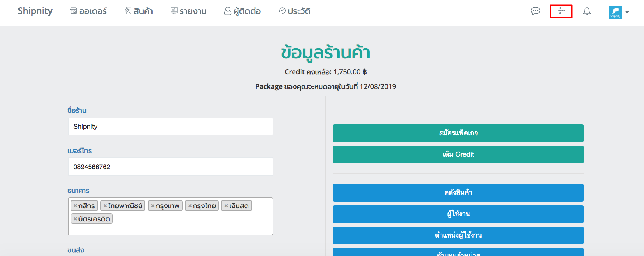Click the เติม Credit button
The height and width of the screenshot is (256, 644).
(458, 154)
